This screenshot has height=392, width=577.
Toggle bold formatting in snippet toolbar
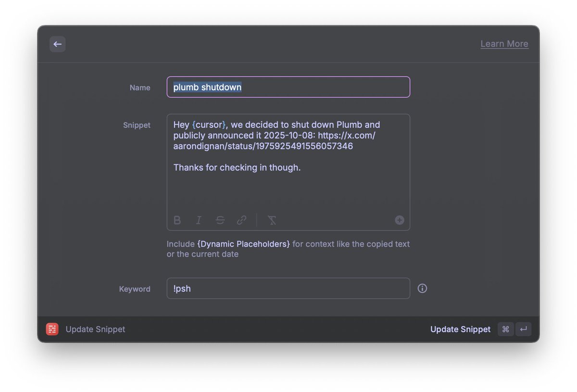click(177, 220)
